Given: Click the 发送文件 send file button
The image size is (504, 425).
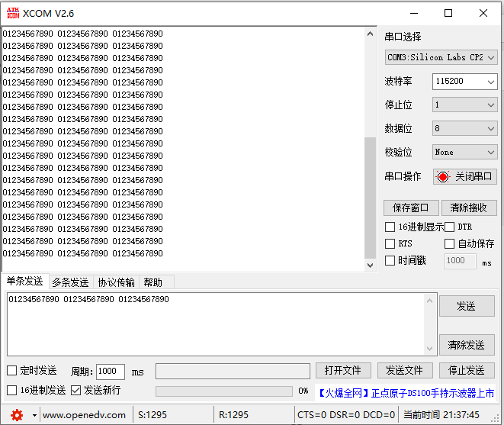Looking at the screenshot, I should coord(405,370).
